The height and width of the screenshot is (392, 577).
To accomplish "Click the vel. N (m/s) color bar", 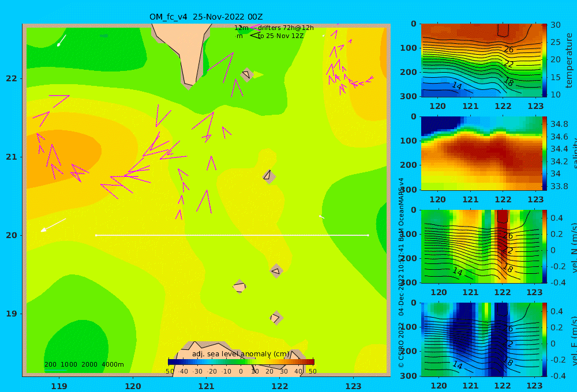I will (545, 246).
